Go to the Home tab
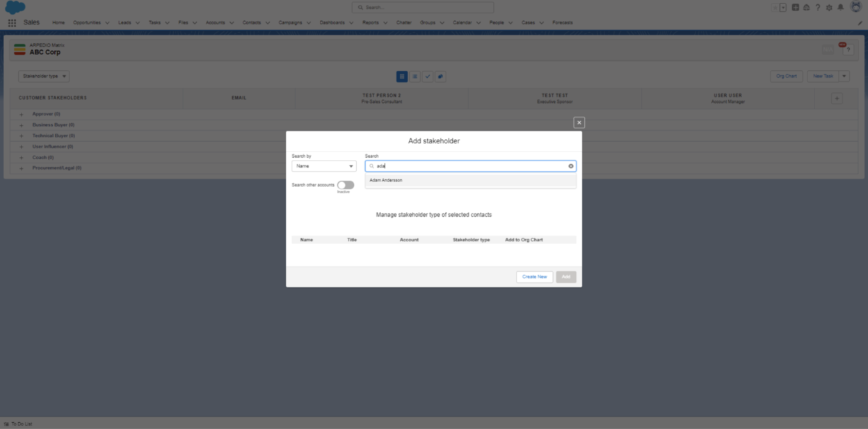 click(x=58, y=23)
